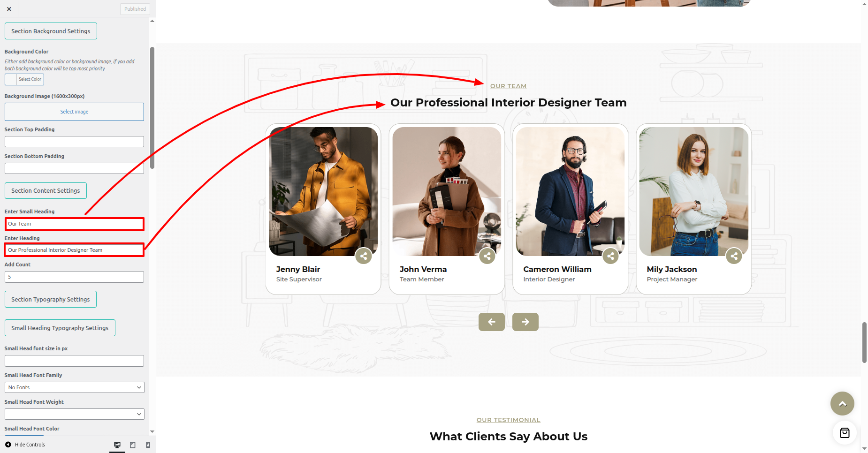Switch to desktop preview mode
Screen dimensions: 868x453
point(117,445)
